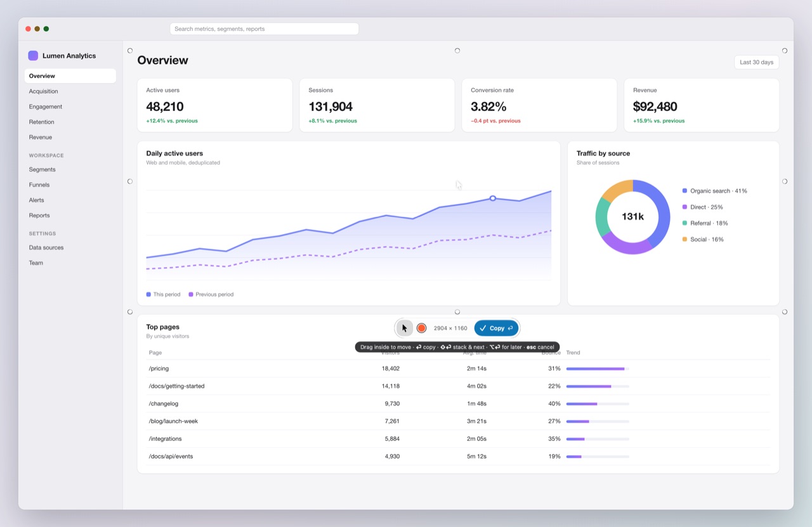Screen dimensions: 812x527
Task: Click the Trend column header
Action: (573, 353)
